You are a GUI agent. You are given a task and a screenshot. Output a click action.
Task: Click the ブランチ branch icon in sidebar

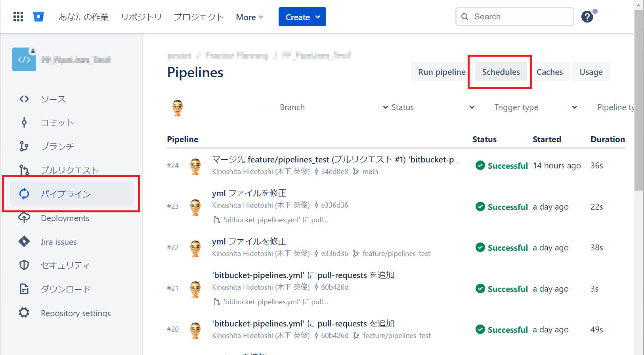(x=24, y=147)
